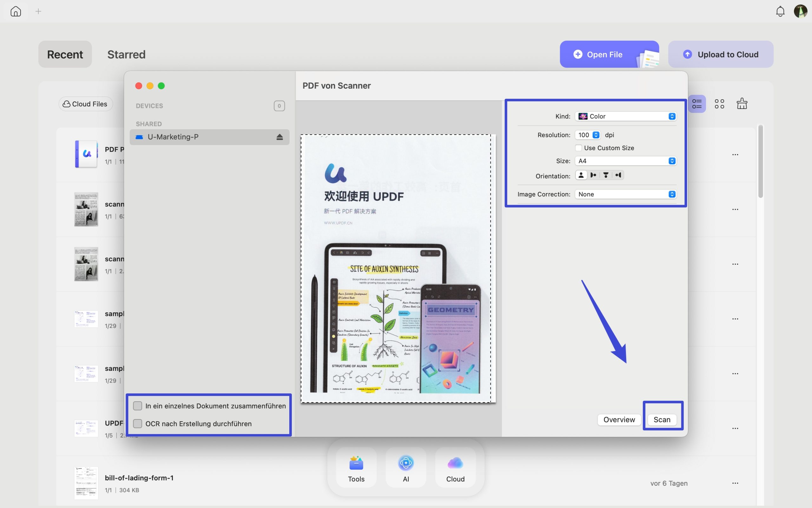Open a new tab with plus icon
The width and height of the screenshot is (812, 508).
(x=38, y=11)
